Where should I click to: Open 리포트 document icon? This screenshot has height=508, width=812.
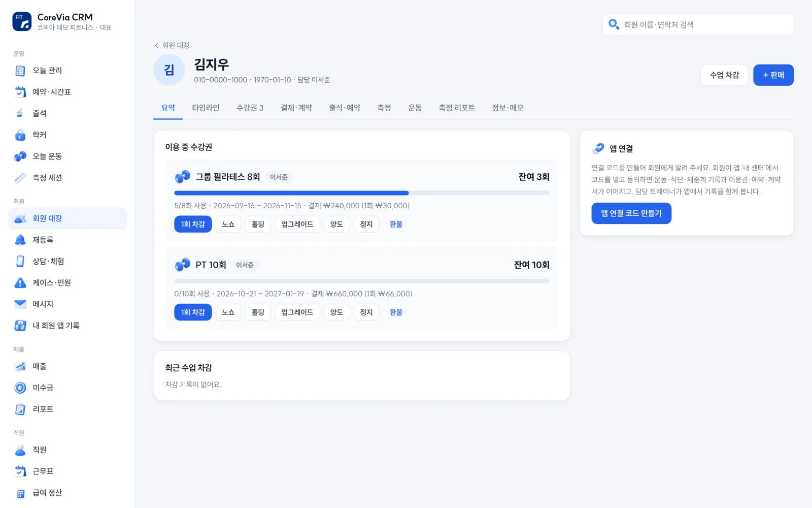point(20,409)
